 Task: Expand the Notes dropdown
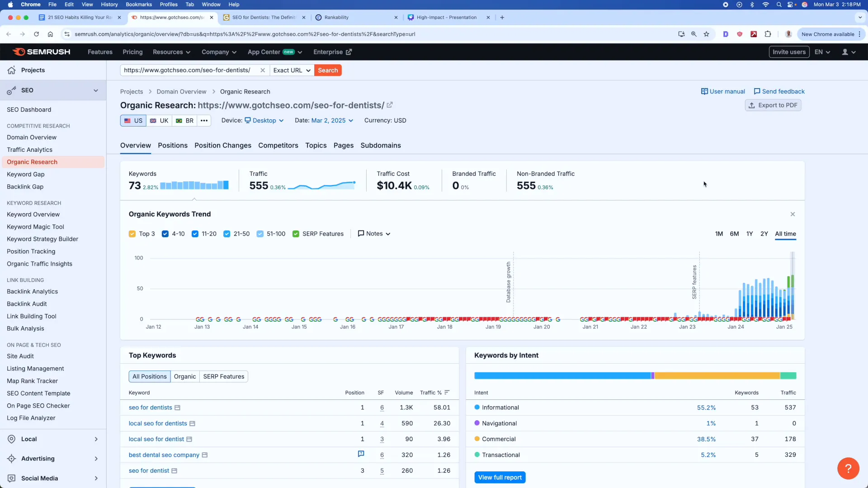[374, 234]
